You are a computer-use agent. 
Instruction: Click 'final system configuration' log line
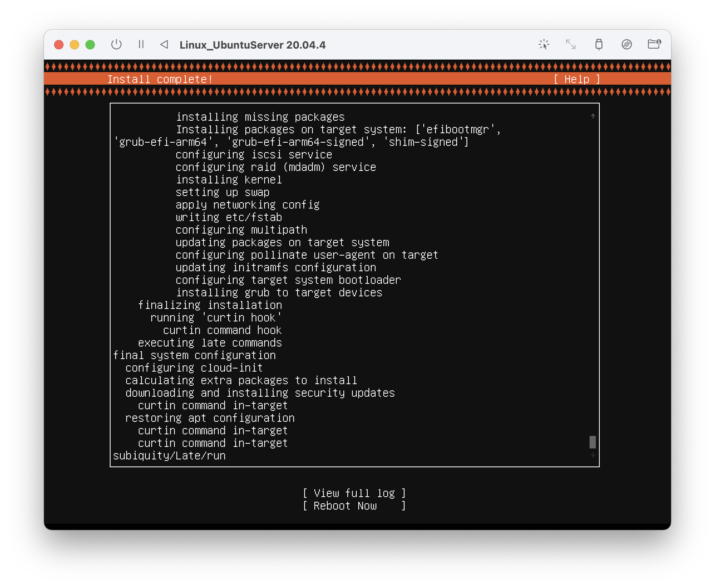(x=194, y=356)
